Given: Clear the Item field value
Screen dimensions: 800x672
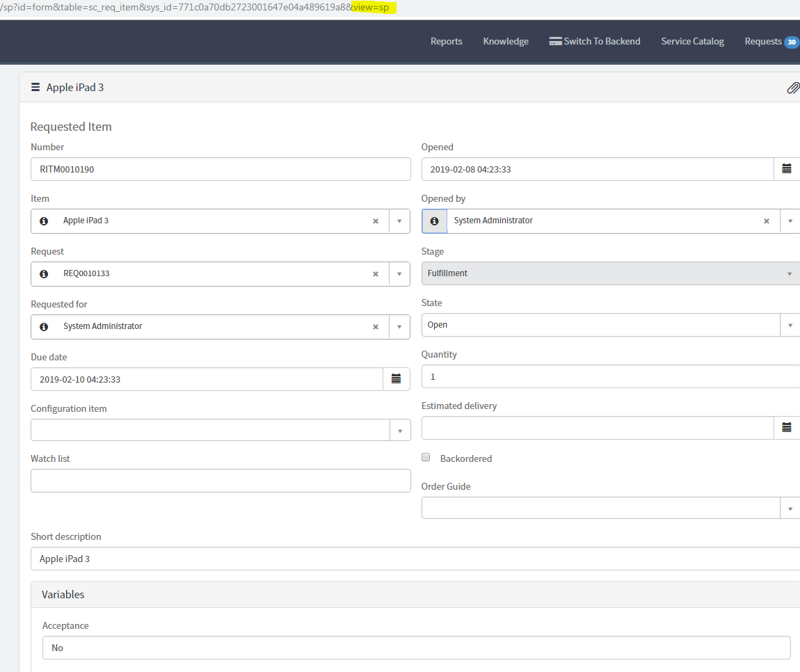Looking at the screenshot, I should tap(376, 221).
